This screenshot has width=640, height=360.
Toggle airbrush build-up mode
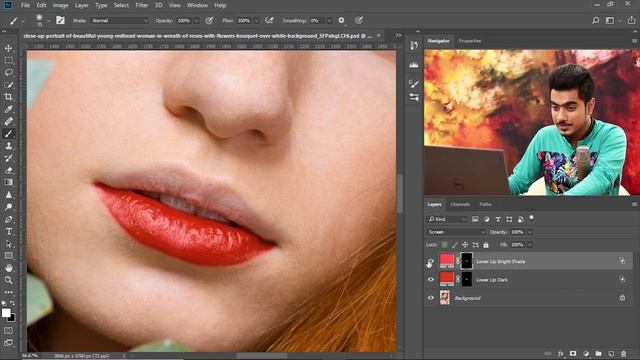(269, 20)
